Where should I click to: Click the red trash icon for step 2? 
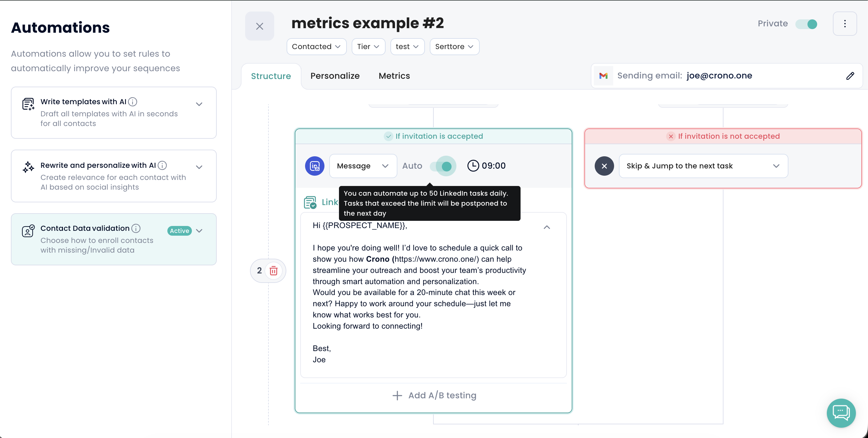pos(273,271)
